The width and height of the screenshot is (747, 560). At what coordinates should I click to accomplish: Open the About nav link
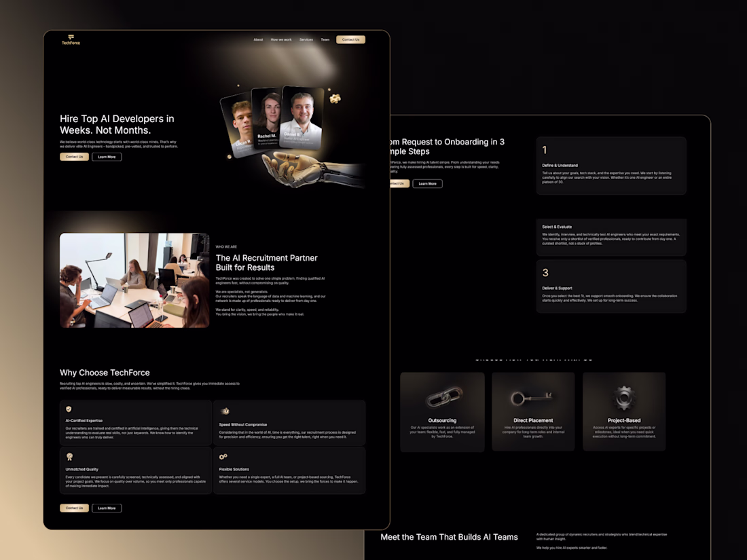[x=258, y=39]
